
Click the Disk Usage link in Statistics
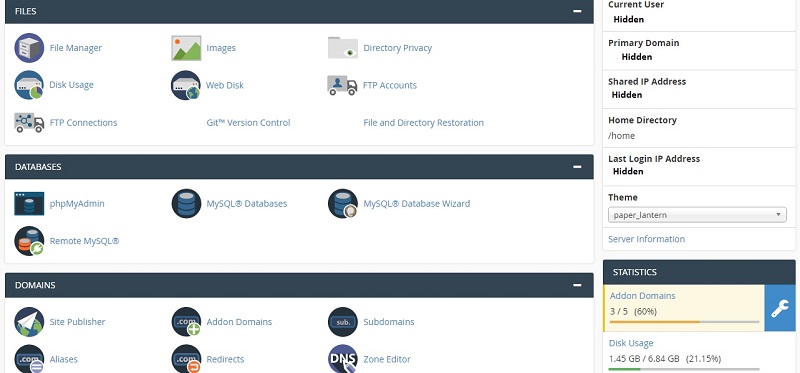pos(631,343)
